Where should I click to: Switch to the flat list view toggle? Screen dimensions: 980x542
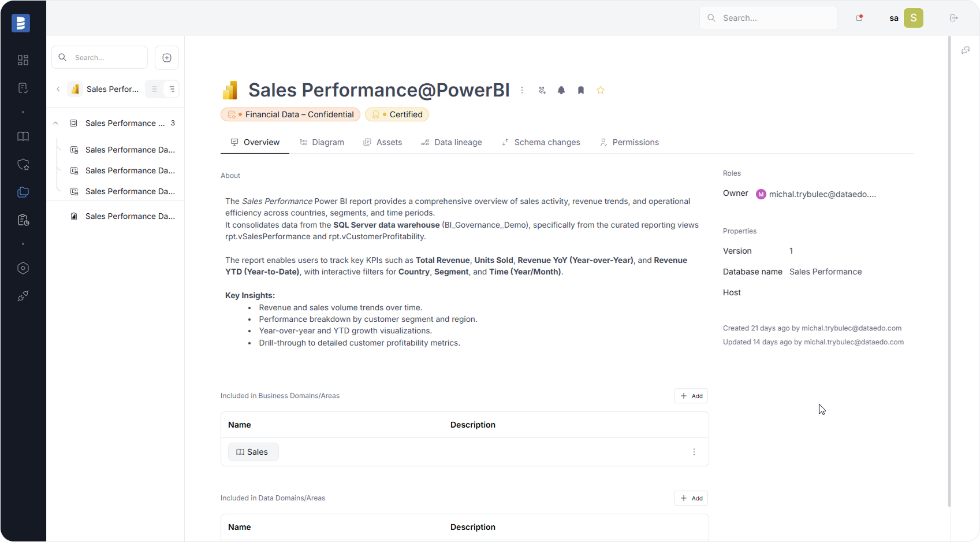pos(154,89)
